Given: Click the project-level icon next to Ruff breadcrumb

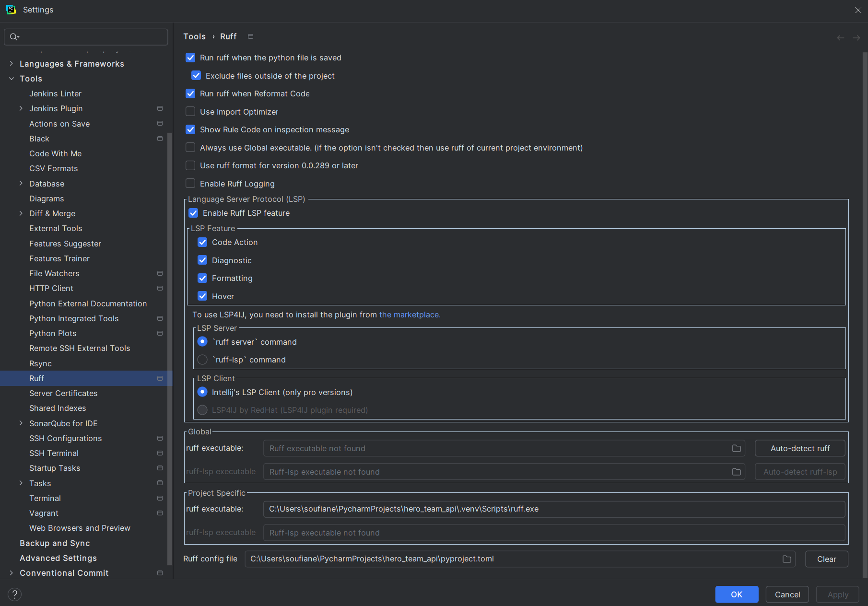Looking at the screenshot, I should 250,36.
